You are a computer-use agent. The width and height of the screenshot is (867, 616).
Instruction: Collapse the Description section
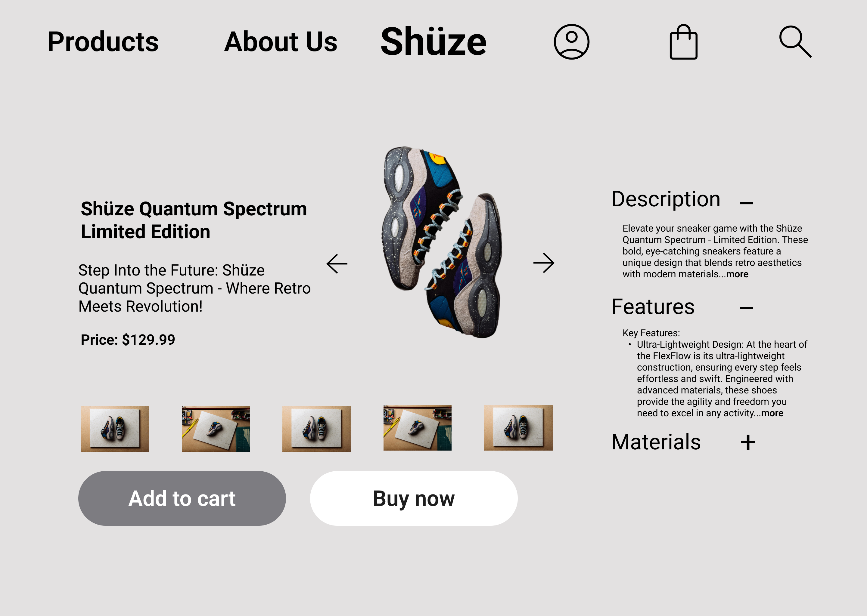coord(746,203)
